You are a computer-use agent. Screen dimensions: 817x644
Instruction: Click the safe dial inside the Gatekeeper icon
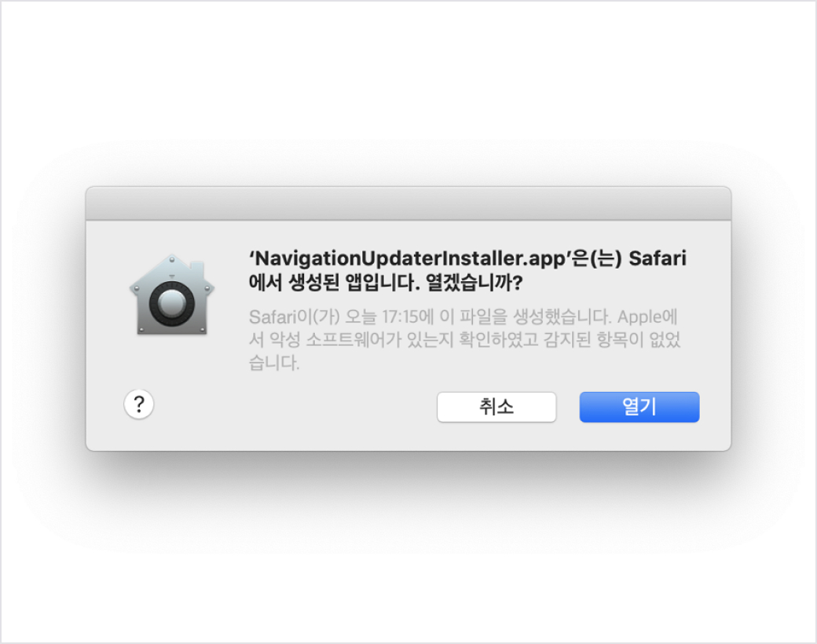pyautogui.click(x=172, y=304)
